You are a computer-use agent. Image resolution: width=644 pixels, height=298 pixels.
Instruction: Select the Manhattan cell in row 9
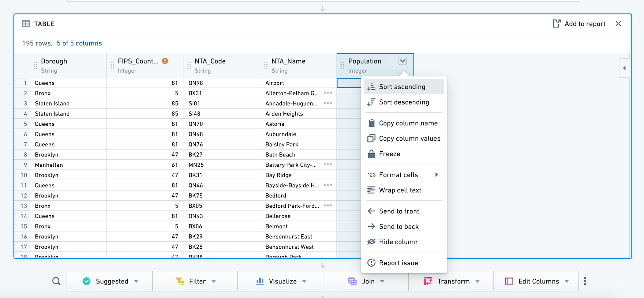(68, 165)
